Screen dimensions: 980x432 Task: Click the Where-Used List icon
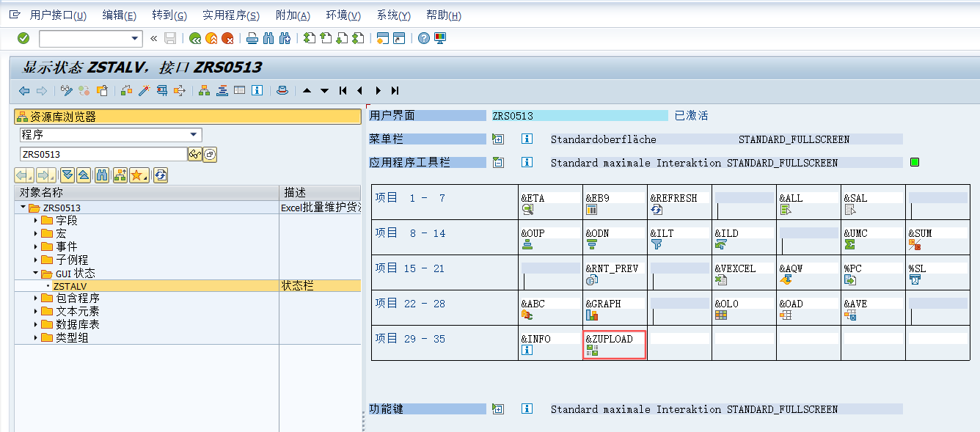click(179, 91)
